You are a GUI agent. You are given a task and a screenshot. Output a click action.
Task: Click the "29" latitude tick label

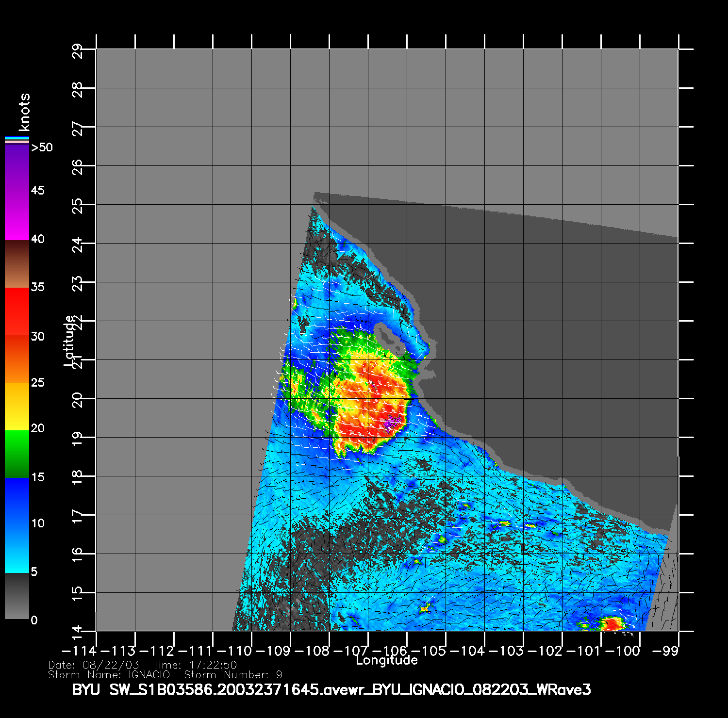77,50
